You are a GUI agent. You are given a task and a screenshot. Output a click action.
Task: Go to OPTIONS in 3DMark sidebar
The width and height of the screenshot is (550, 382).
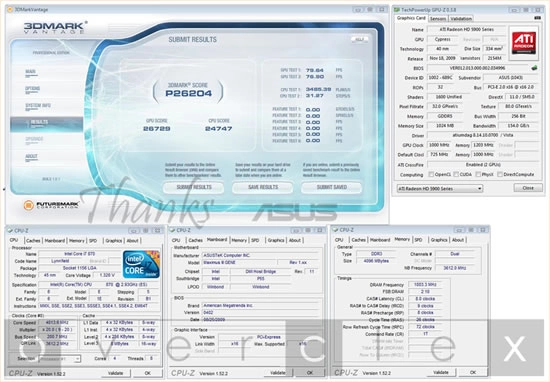tap(32, 89)
